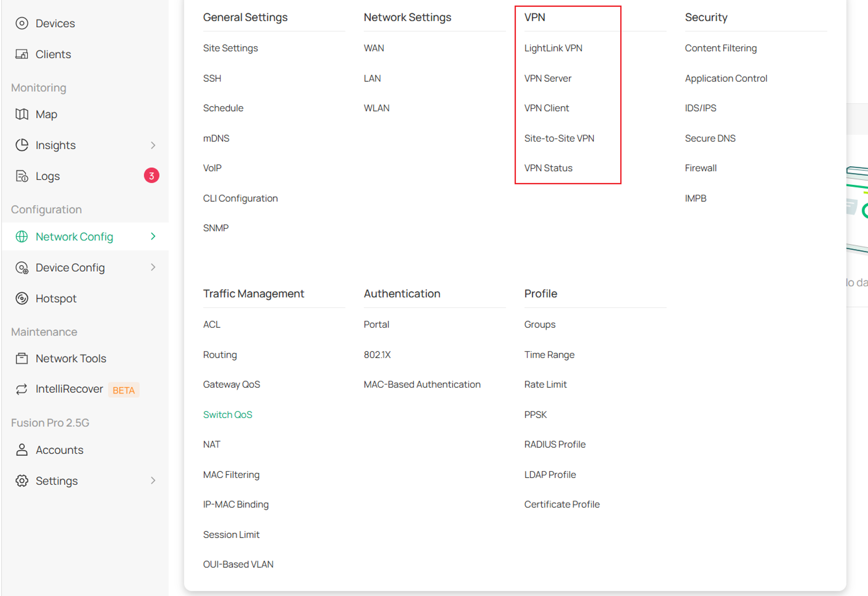
Task: Click the red Logs notification badge
Action: 151,175
